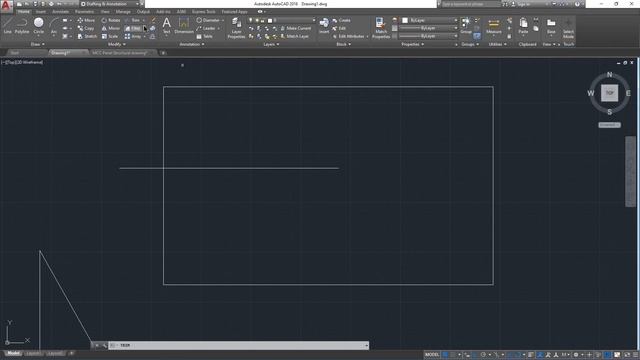The width and height of the screenshot is (640, 360).
Task: Open Layer Properties manager
Action: point(236,28)
